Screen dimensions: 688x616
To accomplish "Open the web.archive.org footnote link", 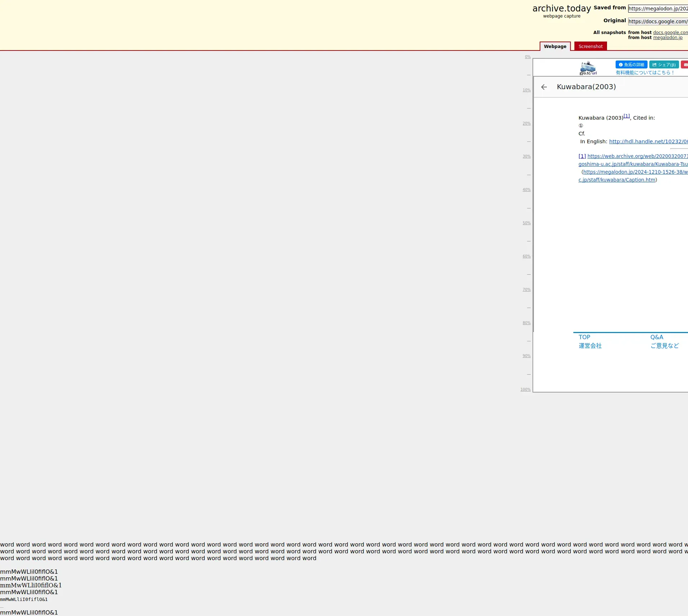I will coord(637,156).
